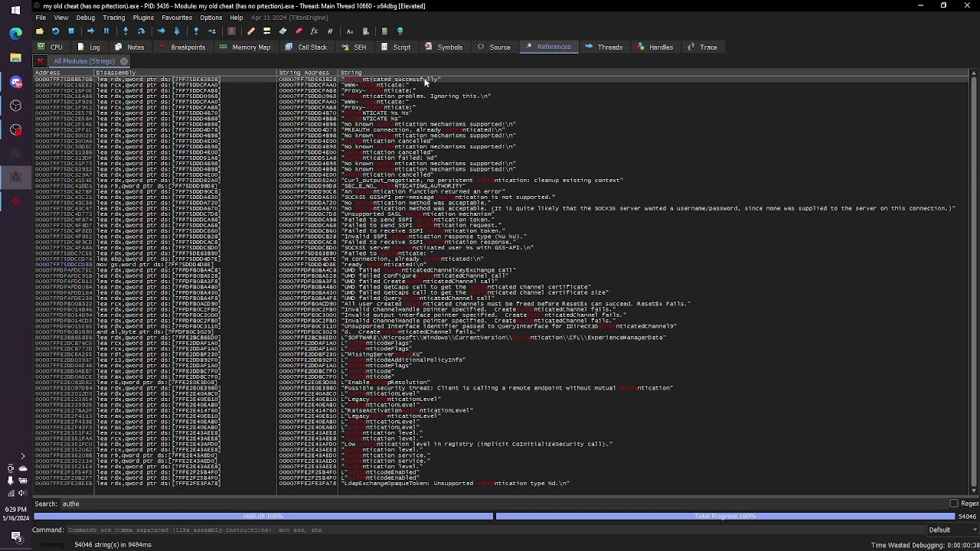The height and width of the screenshot is (551, 980).
Task: Open the Tracing menu
Action: pos(114,18)
